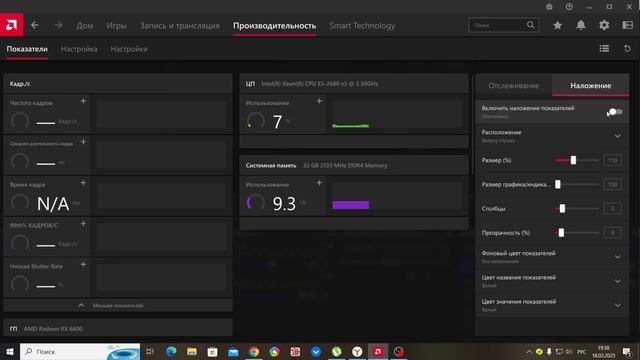The width and height of the screenshot is (640, 360).
Task: Add 99th% КАДРОВ/С metric with plus
Action: point(83,224)
